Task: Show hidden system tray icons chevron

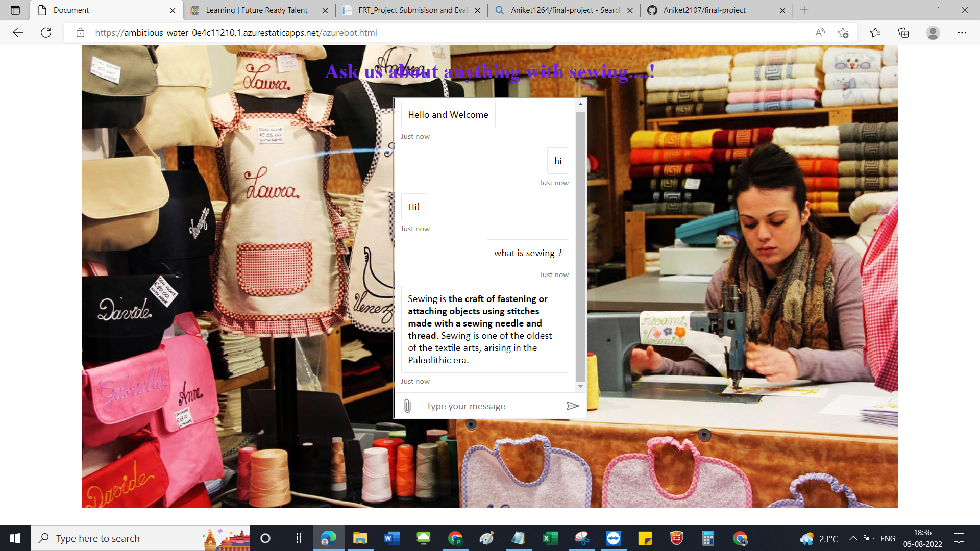Action: 853,538
